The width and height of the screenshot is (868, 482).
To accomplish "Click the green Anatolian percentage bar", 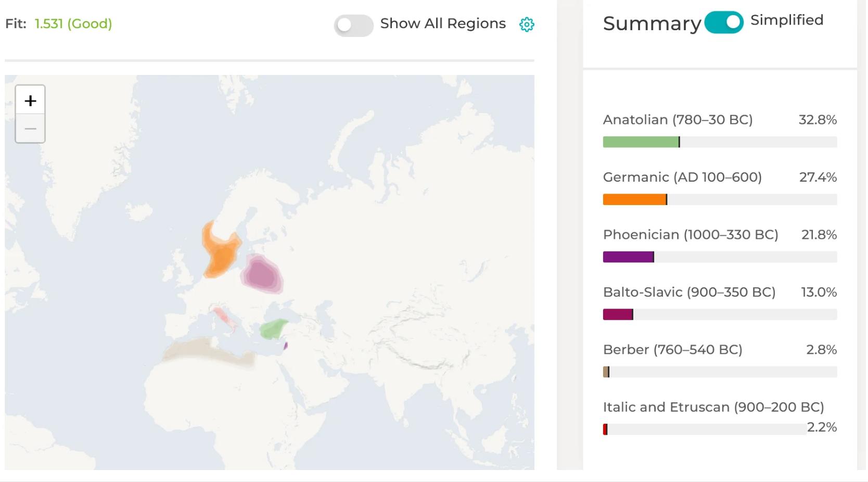I will click(x=641, y=142).
